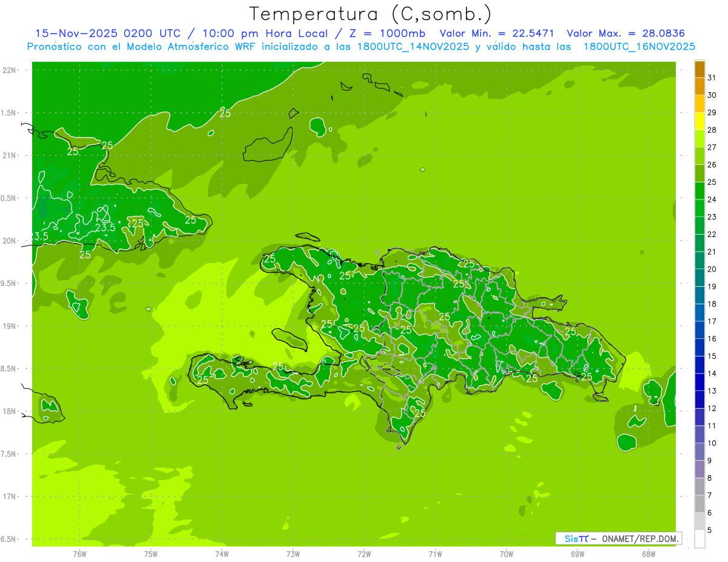Click the orange swatch between colorbar labels 31 and 30
This screenshot has width=728, height=562.
tap(699, 86)
